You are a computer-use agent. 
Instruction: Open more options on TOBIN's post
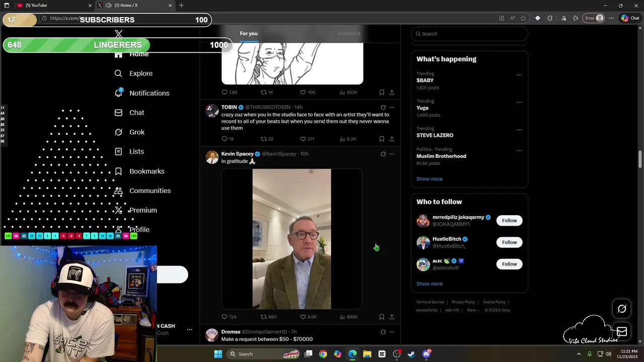pyautogui.click(x=392, y=108)
